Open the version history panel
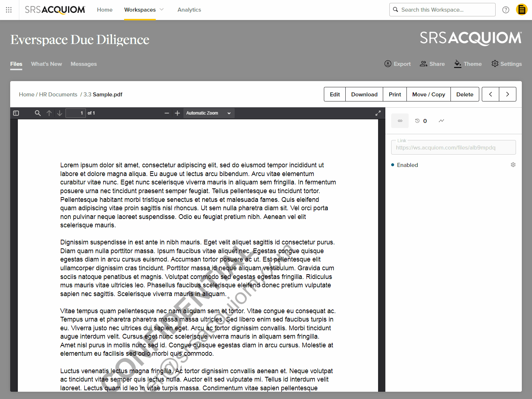 [x=418, y=120]
